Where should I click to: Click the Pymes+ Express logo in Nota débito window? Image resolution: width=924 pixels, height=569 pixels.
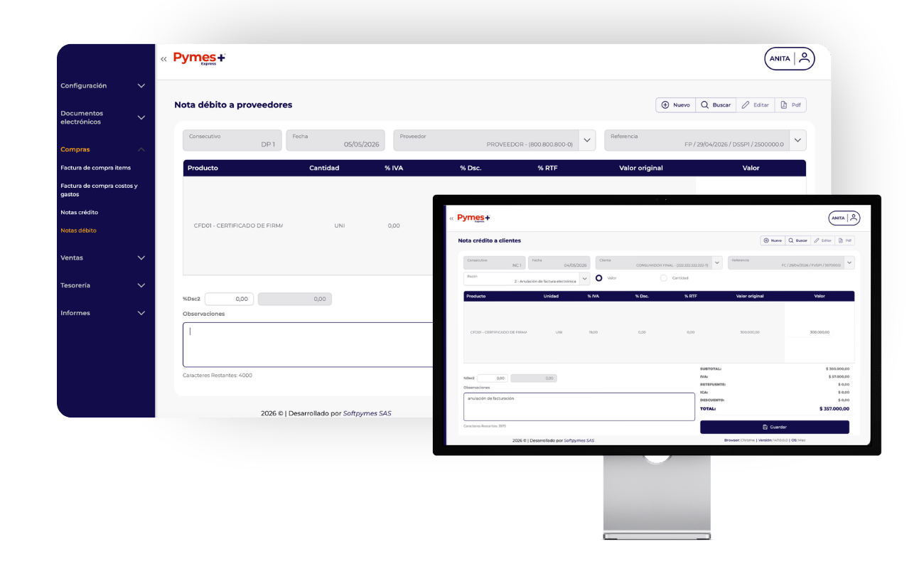pyautogui.click(x=199, y=59)
